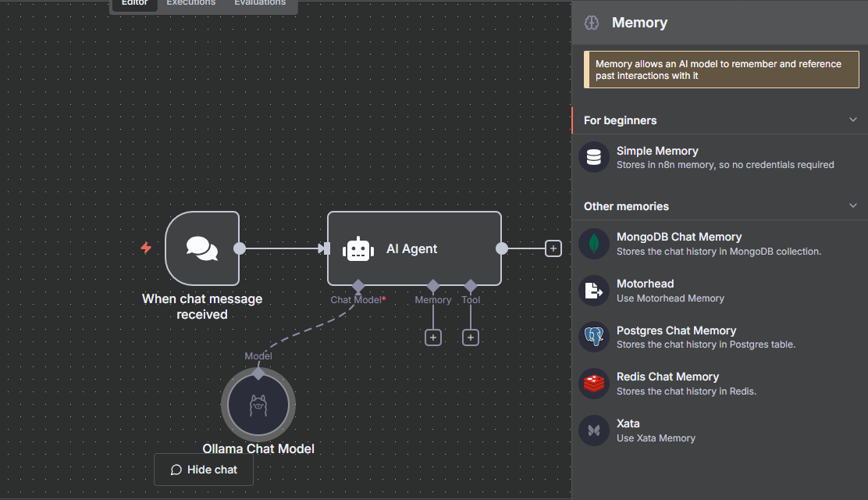Click the chat bubble trigger node icon

point(202,248)
